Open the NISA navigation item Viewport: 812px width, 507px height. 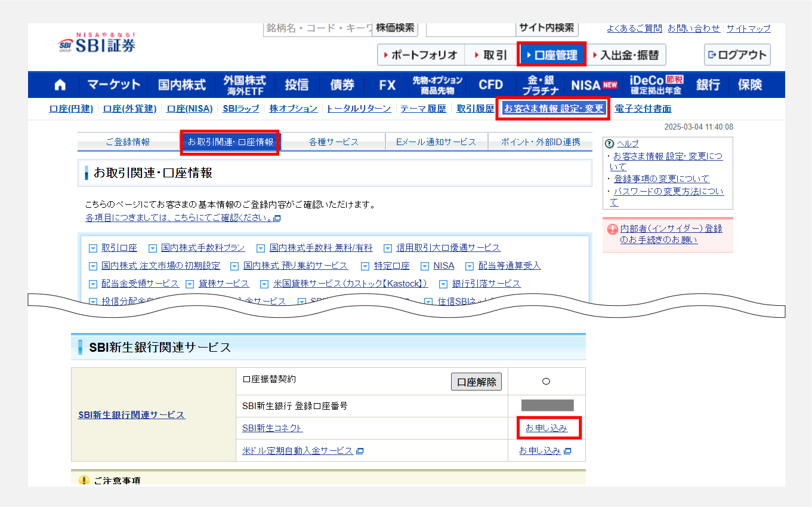coord(594,85)
